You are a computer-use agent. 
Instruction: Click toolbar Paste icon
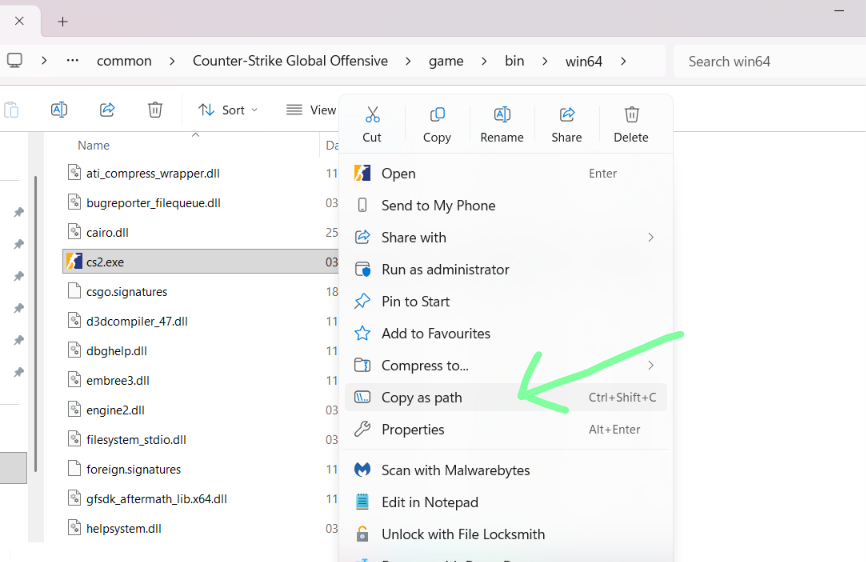pyautogui.click(x=11, y=110)
